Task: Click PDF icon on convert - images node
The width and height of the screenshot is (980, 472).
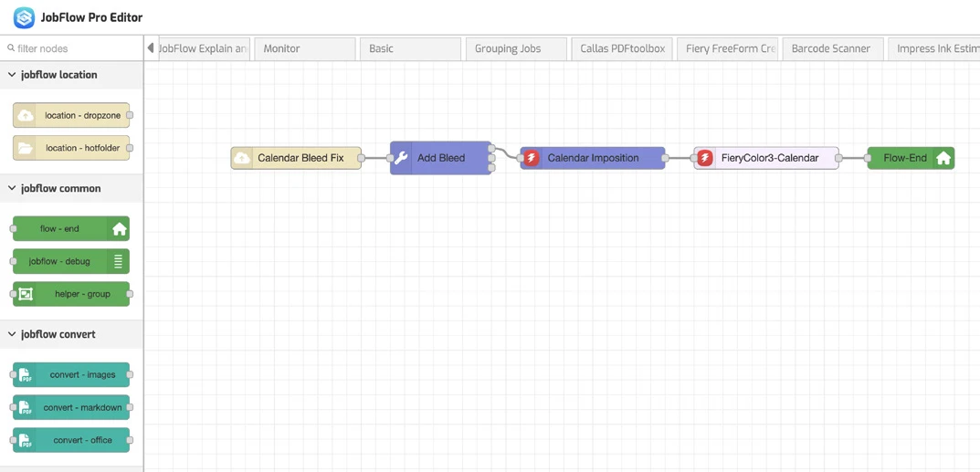Action: (x=26, y=374)
